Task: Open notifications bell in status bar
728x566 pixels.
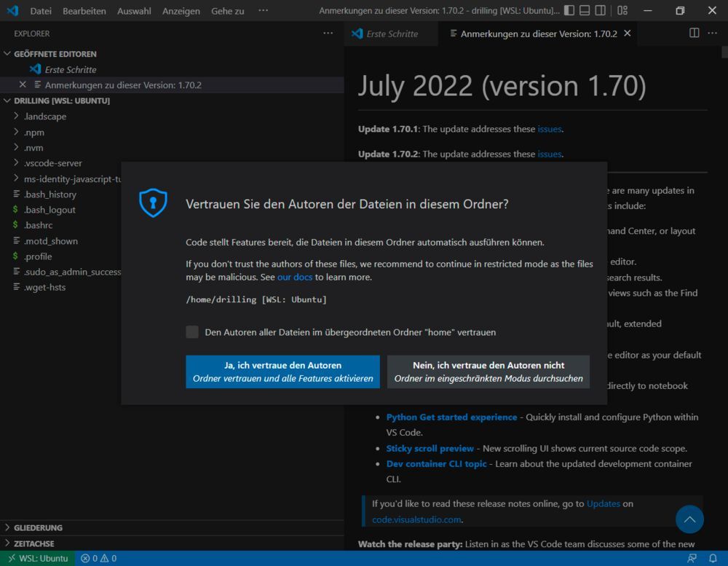Action: 713,559
